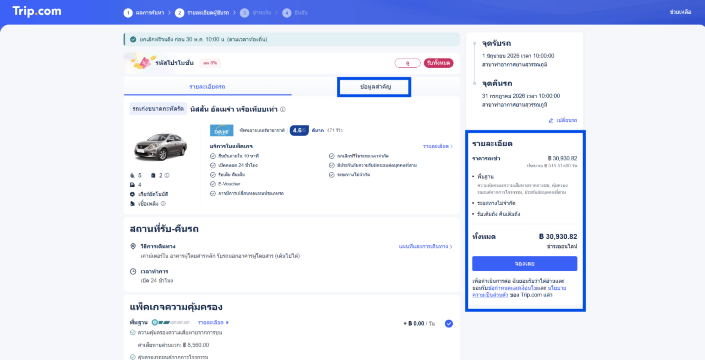
Task: Open the Trip.com home logo
Action: (x=37, y=11)
